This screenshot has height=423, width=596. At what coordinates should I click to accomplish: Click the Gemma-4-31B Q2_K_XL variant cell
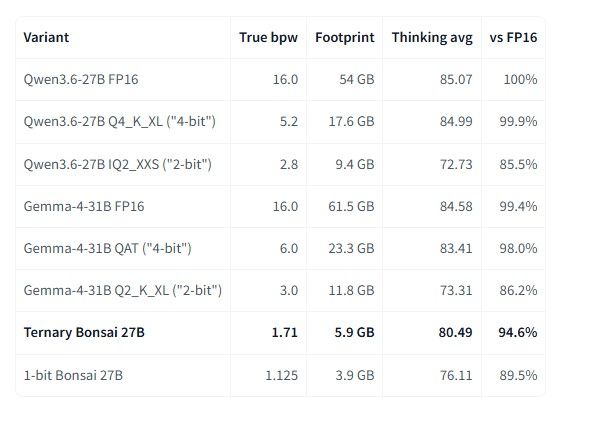click(122, 291)
